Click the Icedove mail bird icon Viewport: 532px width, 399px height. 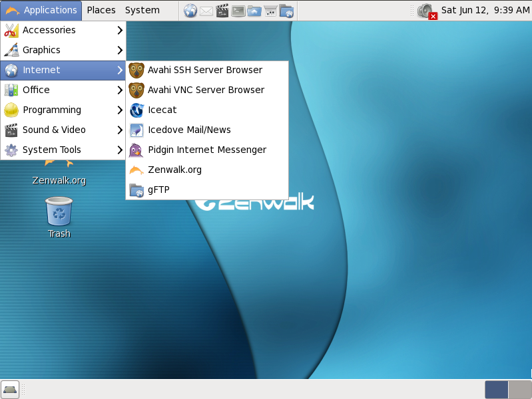[x=136, y=130]
